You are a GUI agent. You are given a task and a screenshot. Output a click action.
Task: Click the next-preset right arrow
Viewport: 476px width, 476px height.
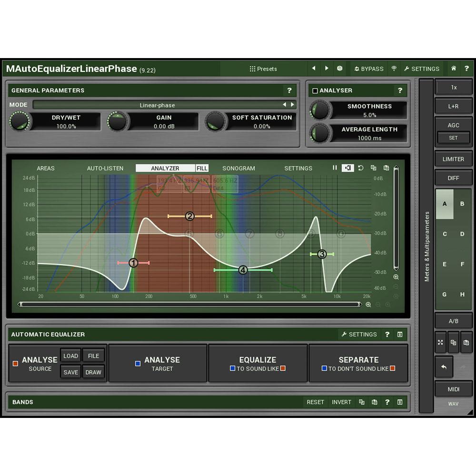[x=327, y=69]
